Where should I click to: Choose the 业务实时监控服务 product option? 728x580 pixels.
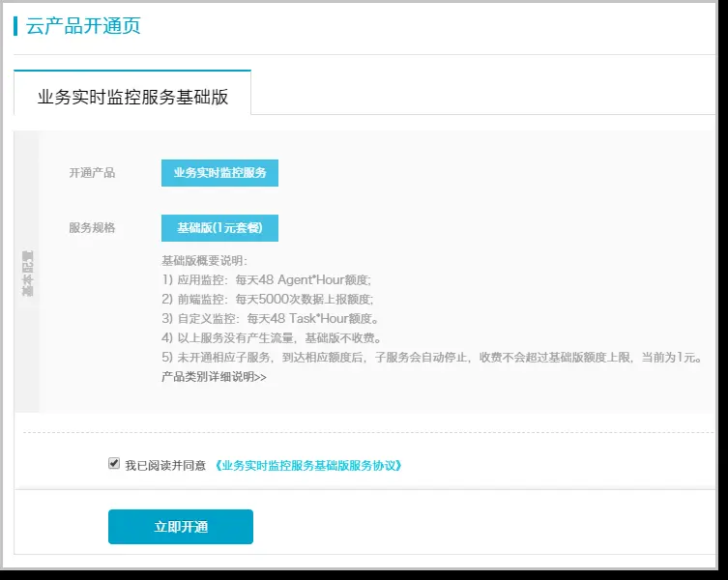tap(219, 173)
